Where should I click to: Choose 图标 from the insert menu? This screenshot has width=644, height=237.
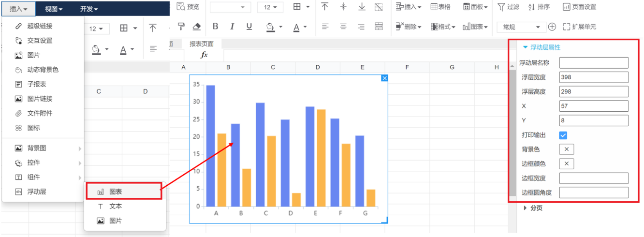(43, 128)
